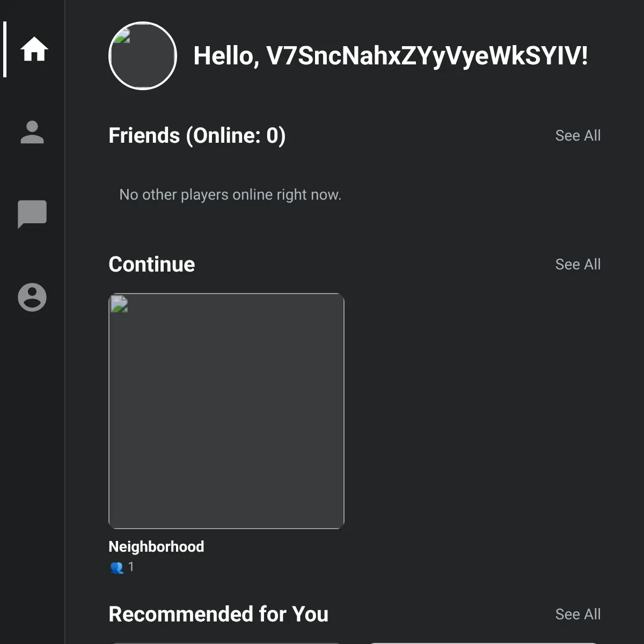Click the white active indicator bar beside Home
Screen dimensions: 644x644
pyautogui.click(x=5, y=49)
